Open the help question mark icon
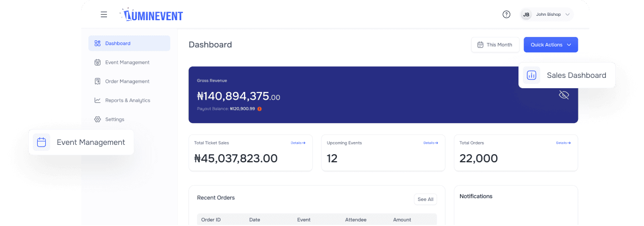The image size is (644, 226). (506, 15)
